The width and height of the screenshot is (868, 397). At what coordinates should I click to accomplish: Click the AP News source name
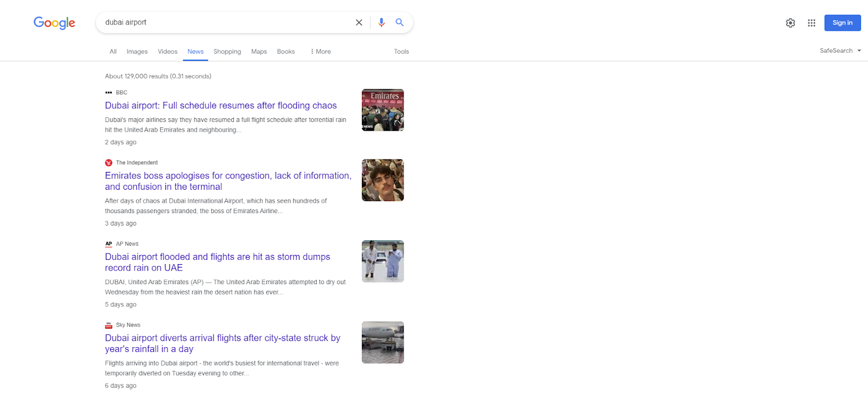[127, 244]
